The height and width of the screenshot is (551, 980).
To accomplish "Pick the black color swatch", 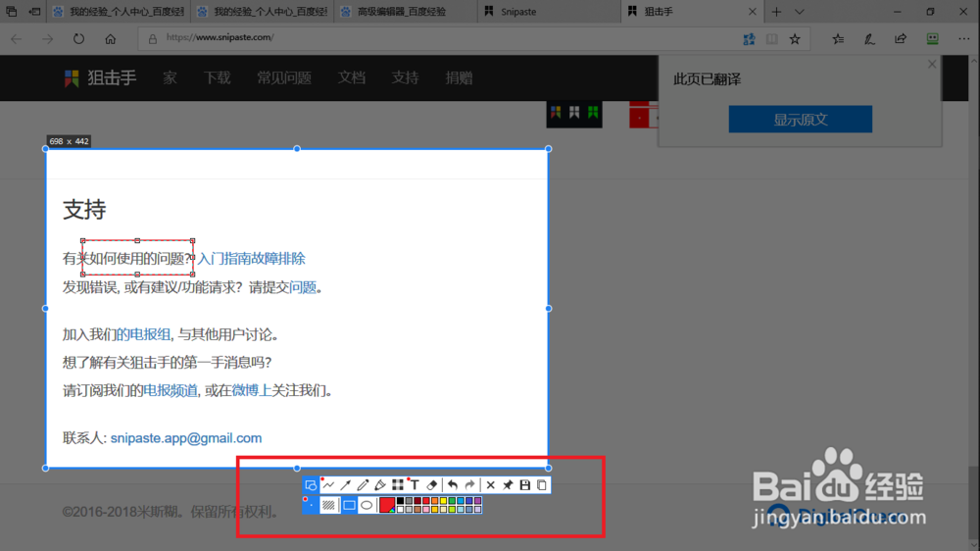I will [400, 500].
